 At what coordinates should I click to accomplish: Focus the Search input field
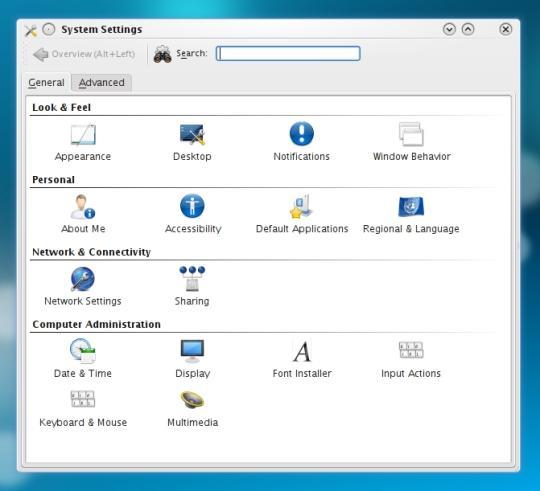point(288,54)
